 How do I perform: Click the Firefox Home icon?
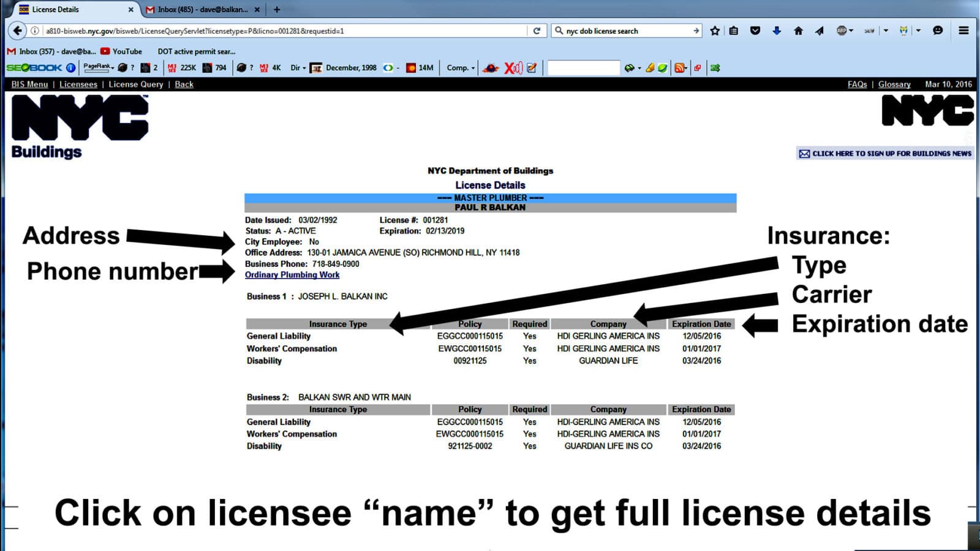pyautogui.click(x=799, y=31)
